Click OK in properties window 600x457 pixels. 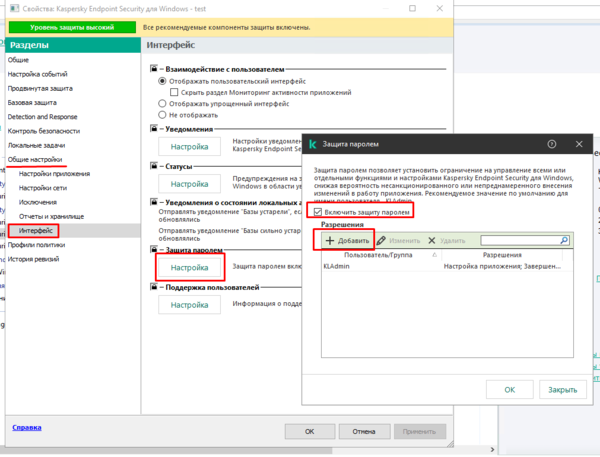pos(310,431)
